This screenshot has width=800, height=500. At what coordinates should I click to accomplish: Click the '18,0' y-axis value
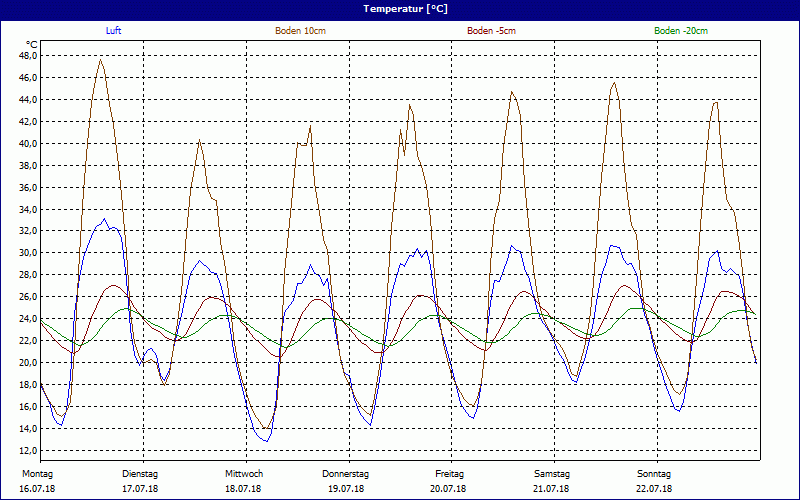pyautogui.click(x=29, y=384)
